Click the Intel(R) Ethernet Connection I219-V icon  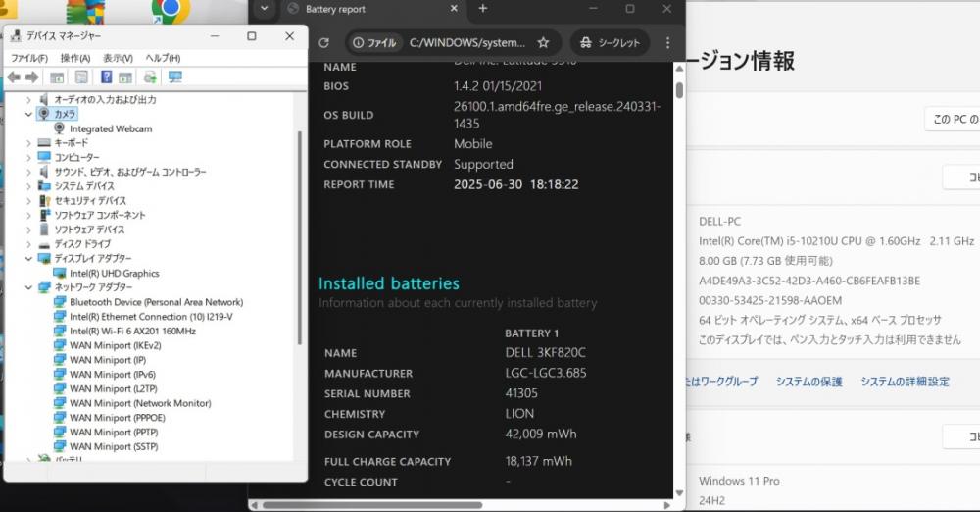[x=60, y=316]
